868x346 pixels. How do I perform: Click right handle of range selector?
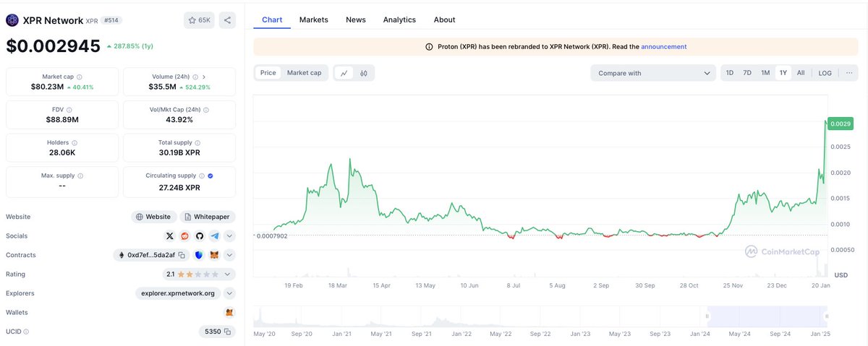(x=827, y=316)
